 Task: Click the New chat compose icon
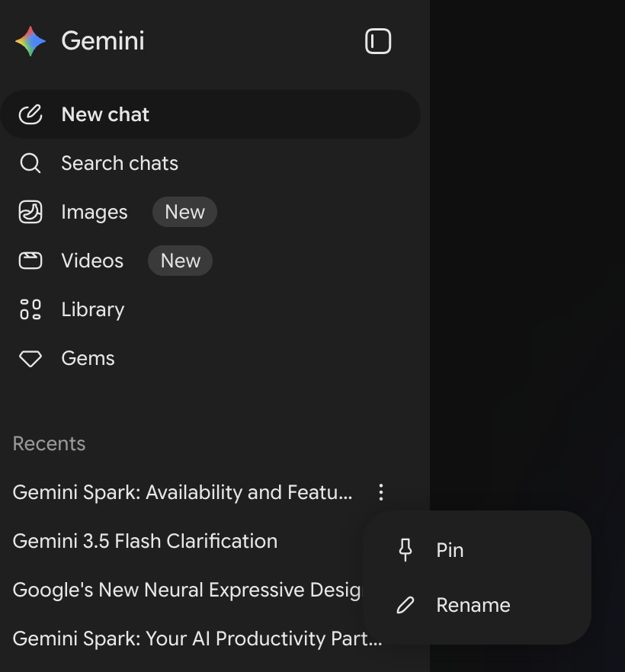coord(30,114)
